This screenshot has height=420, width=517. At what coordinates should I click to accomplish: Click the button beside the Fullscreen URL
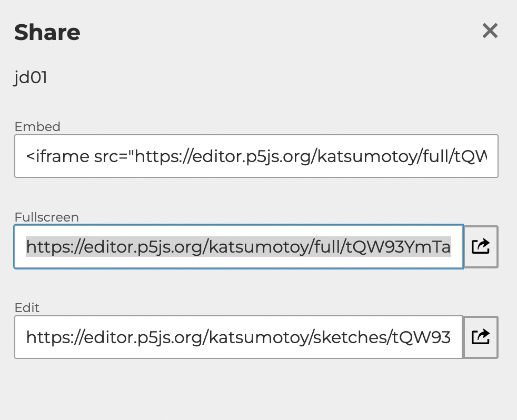(481, 247)
